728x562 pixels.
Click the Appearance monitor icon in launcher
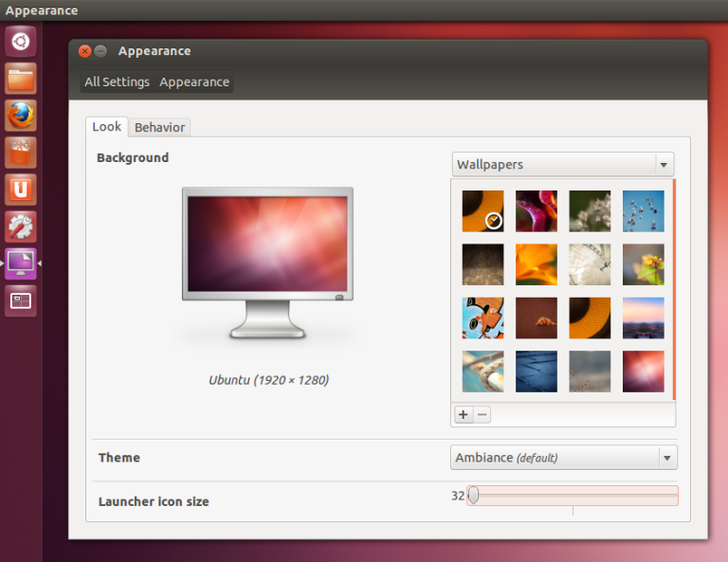(x=21, y=263)
